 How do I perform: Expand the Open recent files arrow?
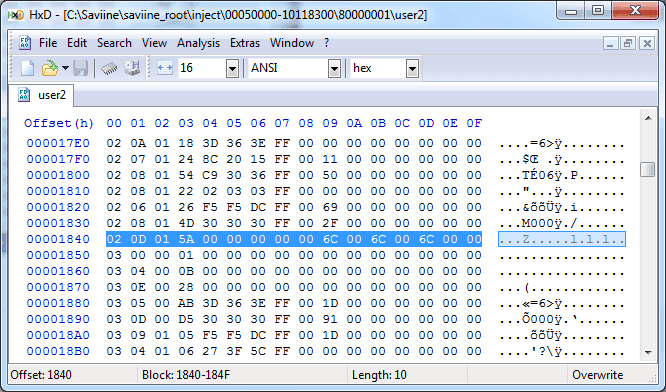pos(65,68)
